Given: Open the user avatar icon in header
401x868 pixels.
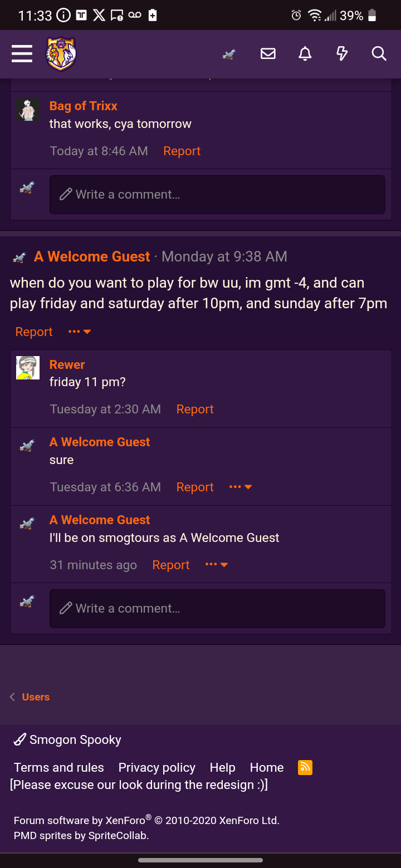Looking at the screenshot, I should click(229, 54).
